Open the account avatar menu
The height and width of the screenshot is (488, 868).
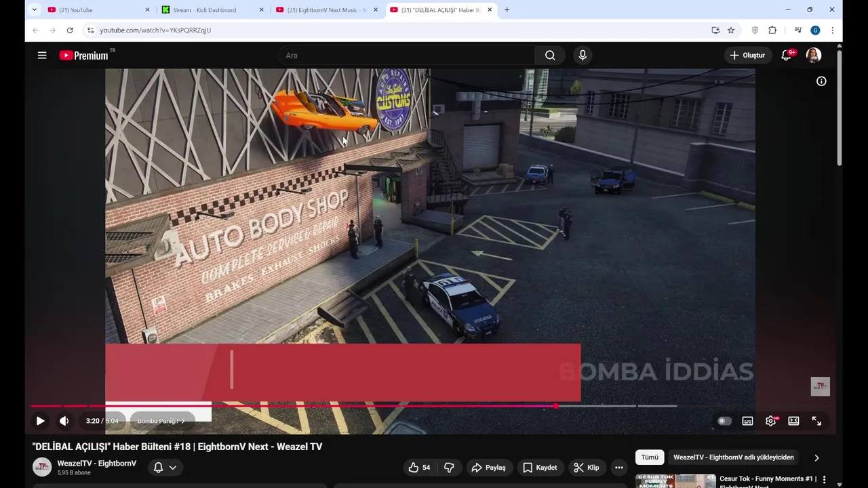pyautogui.click(x=814, y=56)
